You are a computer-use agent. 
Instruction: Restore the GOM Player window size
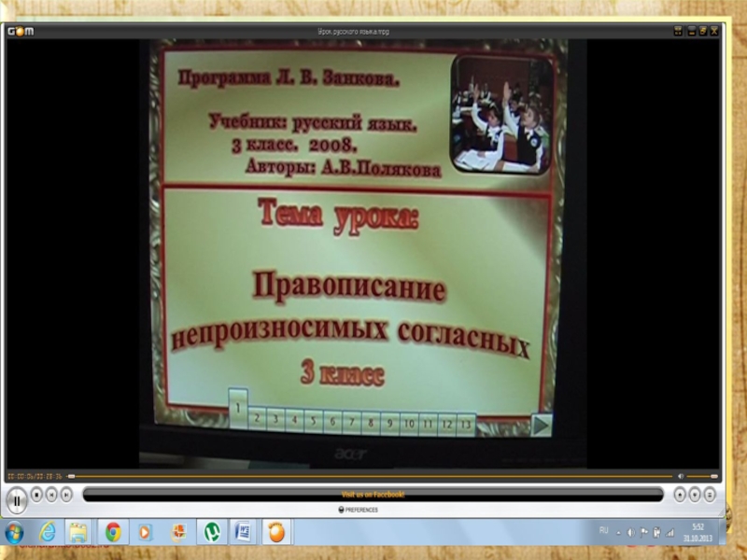[703, 32]
